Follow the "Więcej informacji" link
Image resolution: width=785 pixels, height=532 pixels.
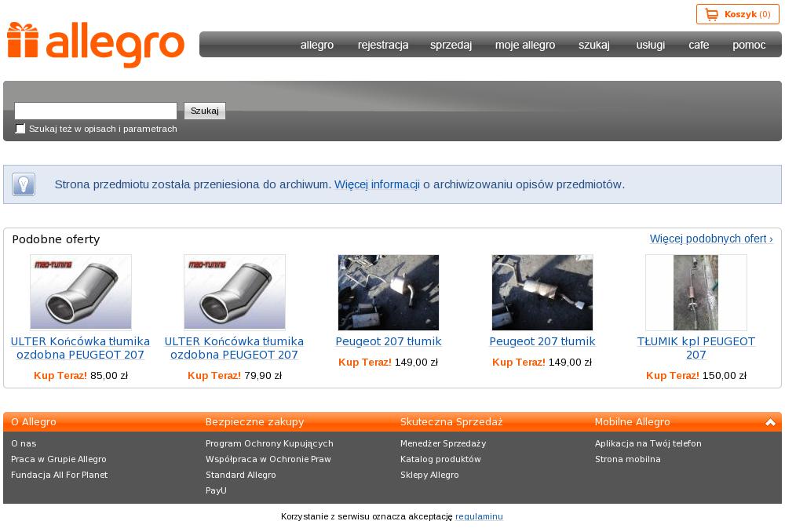pos(377,184)
